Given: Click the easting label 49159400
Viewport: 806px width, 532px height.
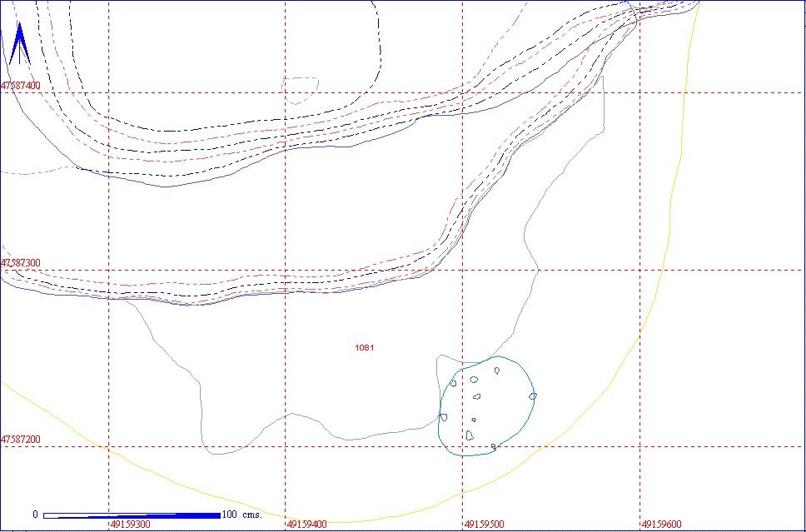Looking at the screenshot, I should (307, 525).
